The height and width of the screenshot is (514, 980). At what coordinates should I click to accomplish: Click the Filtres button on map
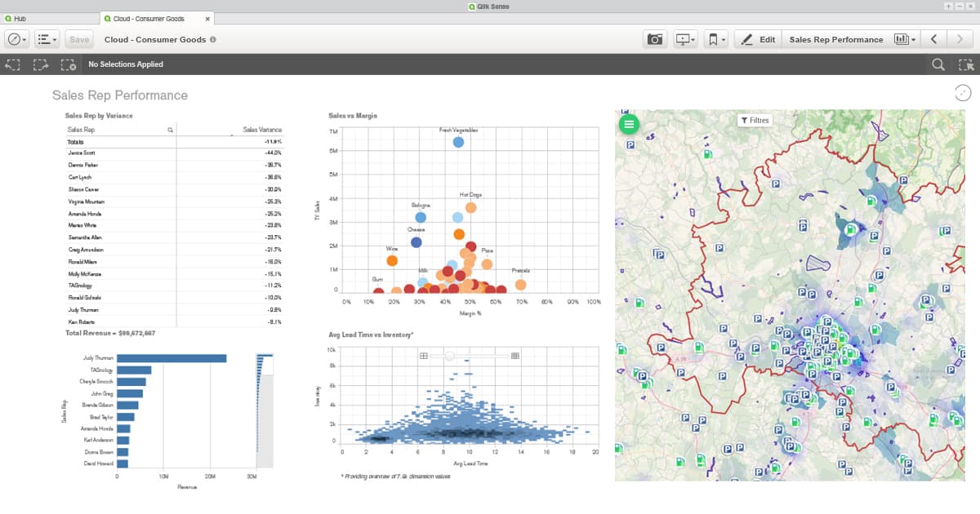coord(754,120)
